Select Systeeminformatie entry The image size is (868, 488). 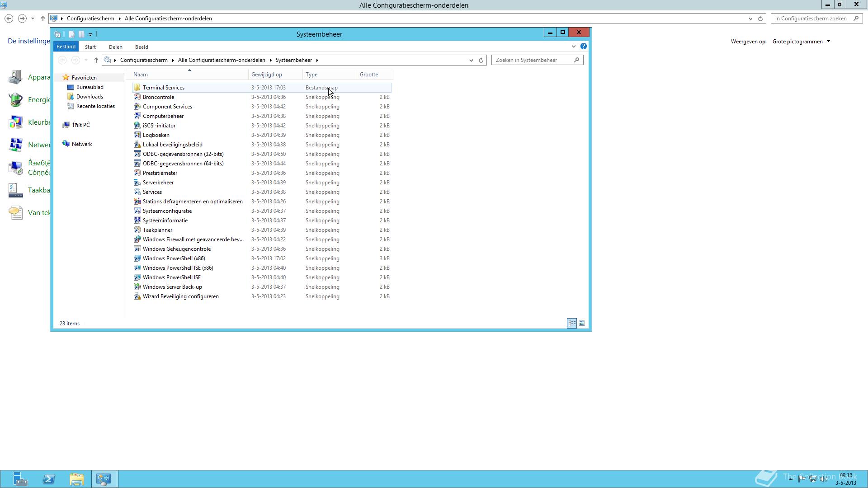(262, 221)
